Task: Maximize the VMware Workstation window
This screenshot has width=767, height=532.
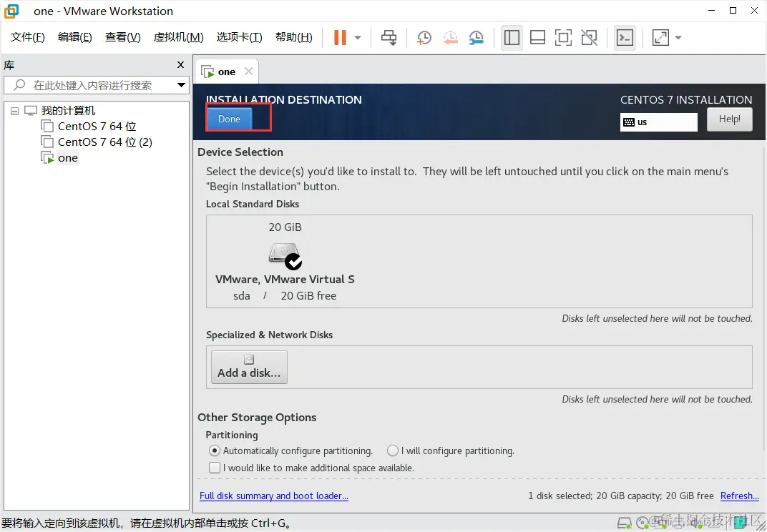Action: [733, 11]
